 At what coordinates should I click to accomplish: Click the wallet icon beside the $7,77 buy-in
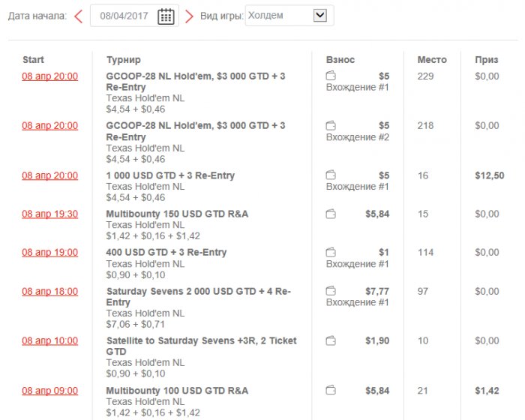331,291
